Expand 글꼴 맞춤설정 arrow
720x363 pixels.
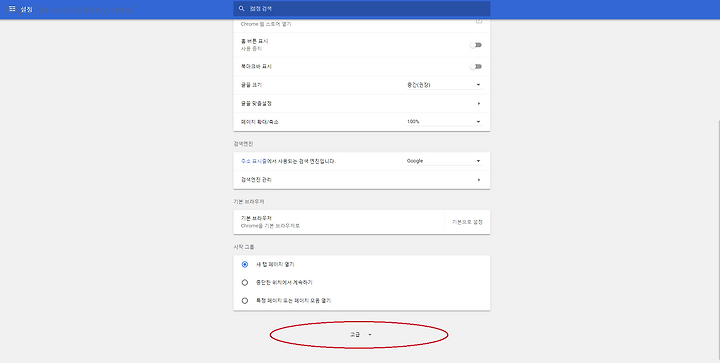tap(478, 104)
